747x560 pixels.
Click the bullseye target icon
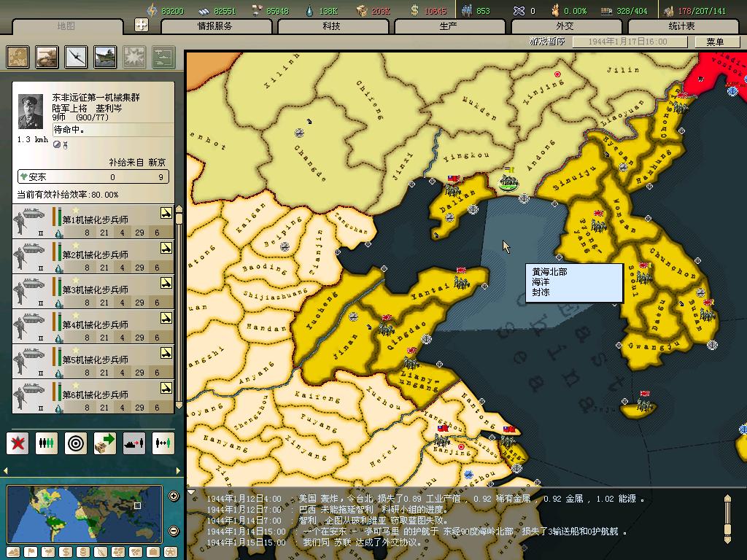click(x=75, y=443)
